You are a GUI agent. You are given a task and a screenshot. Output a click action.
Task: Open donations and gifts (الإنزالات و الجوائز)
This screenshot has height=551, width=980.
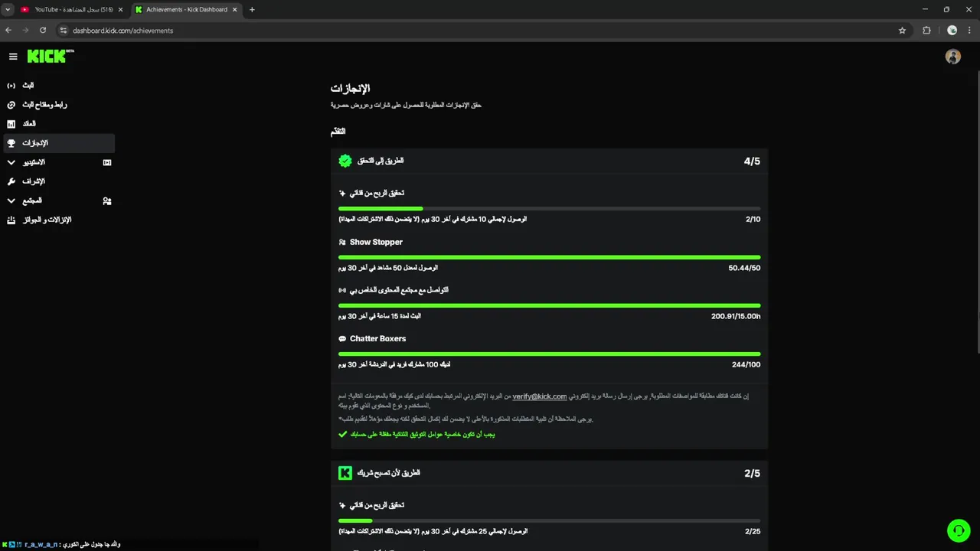coord(46,220)
